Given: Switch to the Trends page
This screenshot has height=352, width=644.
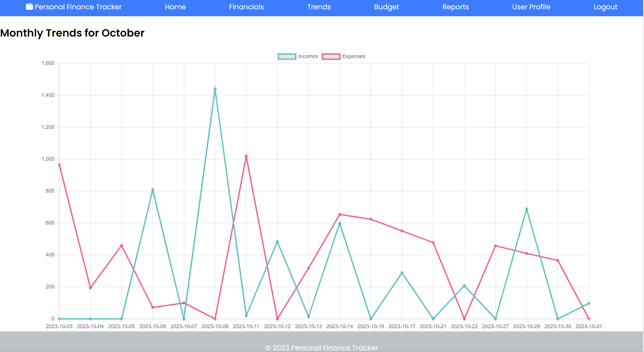Looking at the screenshot, I should pyautogui.click(x=319, y=7).
